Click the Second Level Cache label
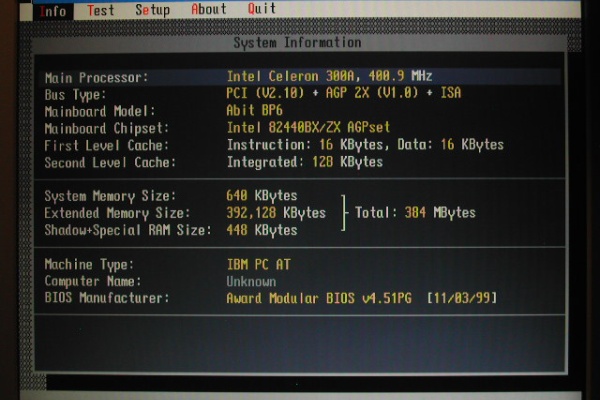Viewport: 600px width, 400px height. pos(110,163)
